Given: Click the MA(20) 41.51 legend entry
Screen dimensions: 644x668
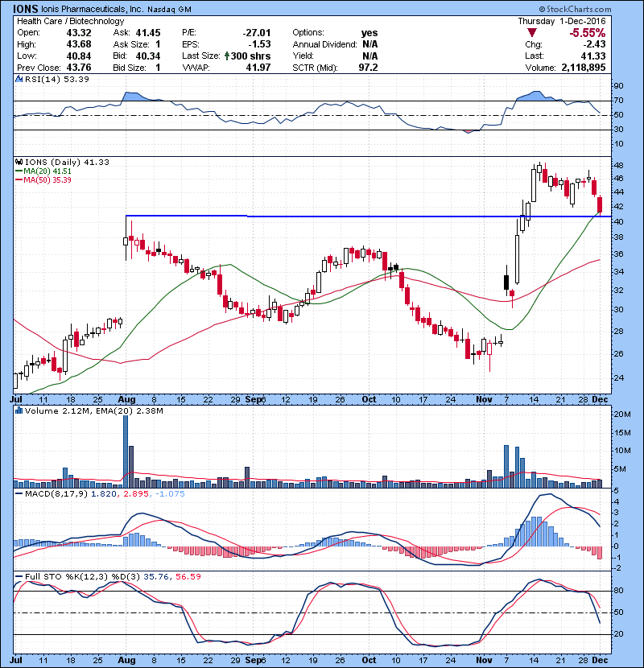Looking at the screenshot, I should click(44, 171).
